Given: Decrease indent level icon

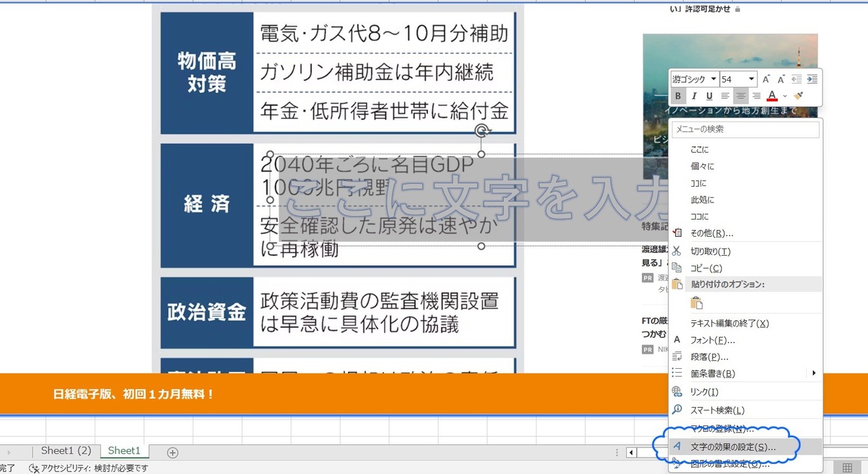Looking at the screenshot, I should [x=796, y=79].
